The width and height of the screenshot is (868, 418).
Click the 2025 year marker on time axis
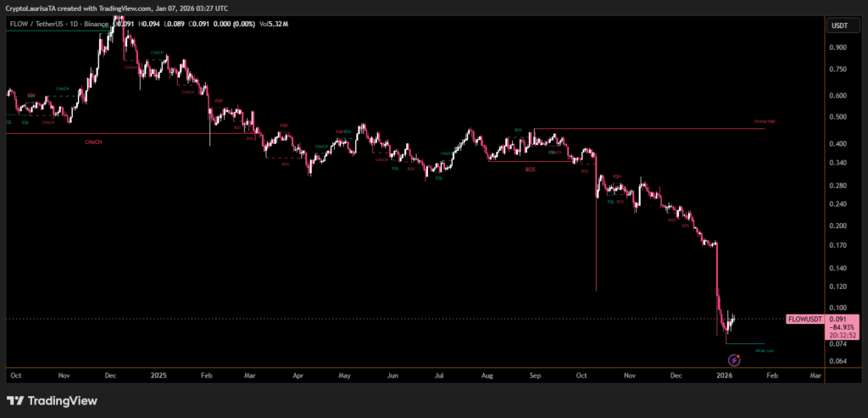(x=157, y=374)
